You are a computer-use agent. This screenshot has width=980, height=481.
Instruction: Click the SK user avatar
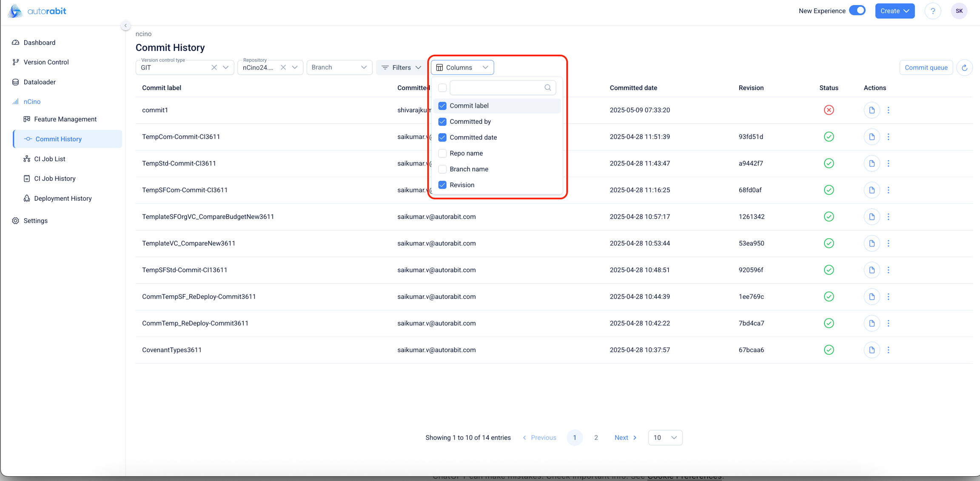959,11
